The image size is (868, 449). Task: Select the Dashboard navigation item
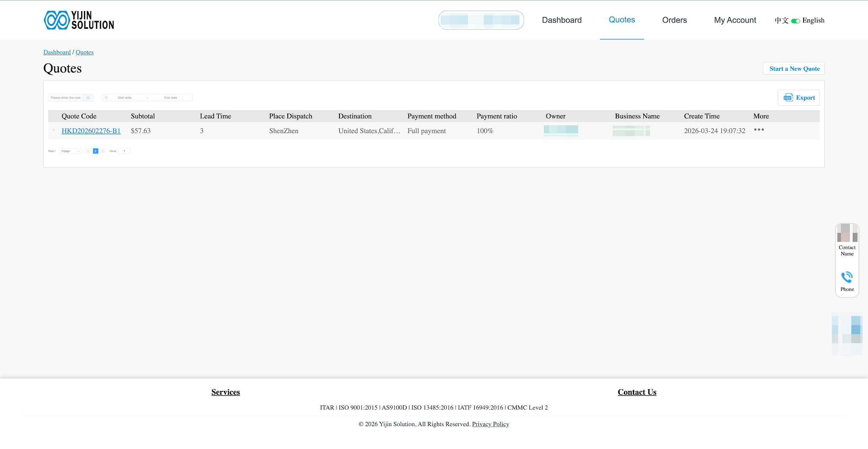click(562, 20)
